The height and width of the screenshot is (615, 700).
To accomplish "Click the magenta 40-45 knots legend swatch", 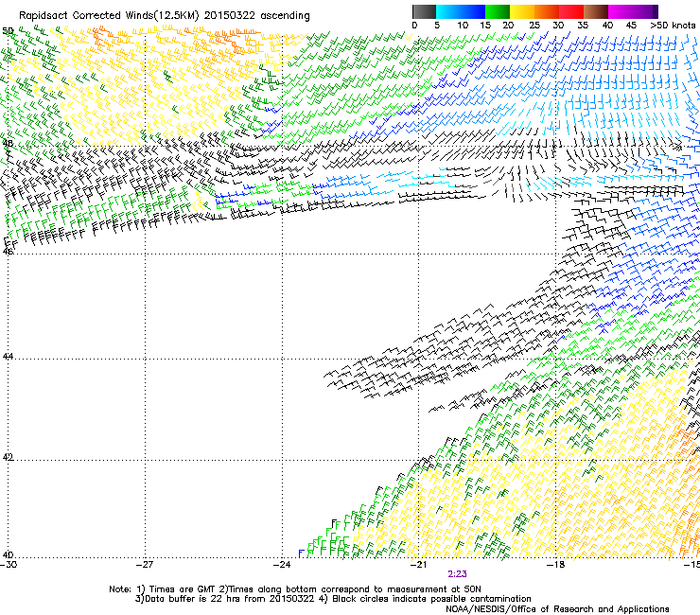I will coord(621,11).
